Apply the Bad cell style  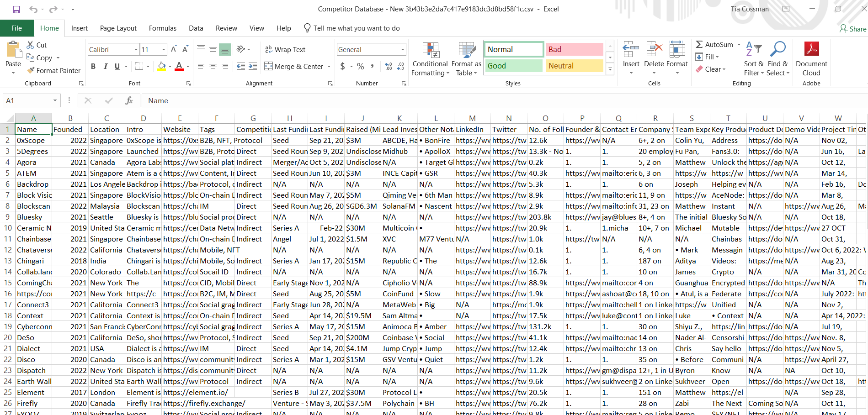click(575, 49)
